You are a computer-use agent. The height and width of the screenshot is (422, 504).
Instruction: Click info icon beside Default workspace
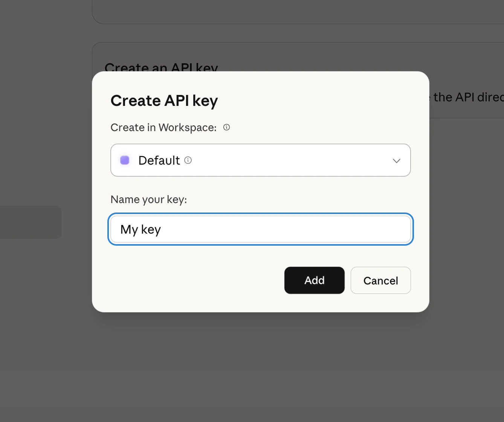click(188, 160)
